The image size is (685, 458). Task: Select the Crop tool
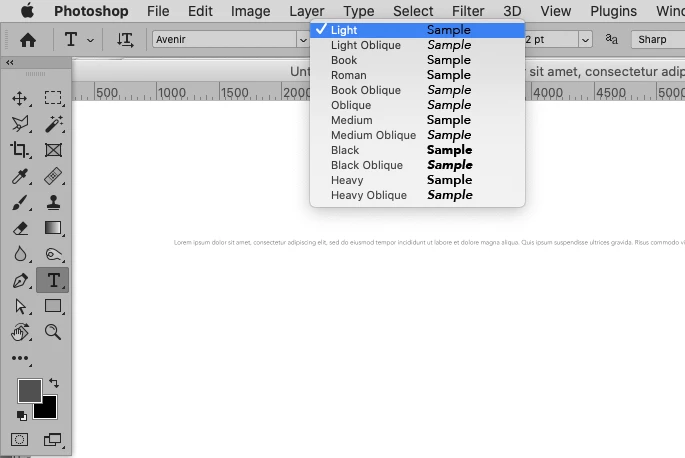(x=20, y=150)
